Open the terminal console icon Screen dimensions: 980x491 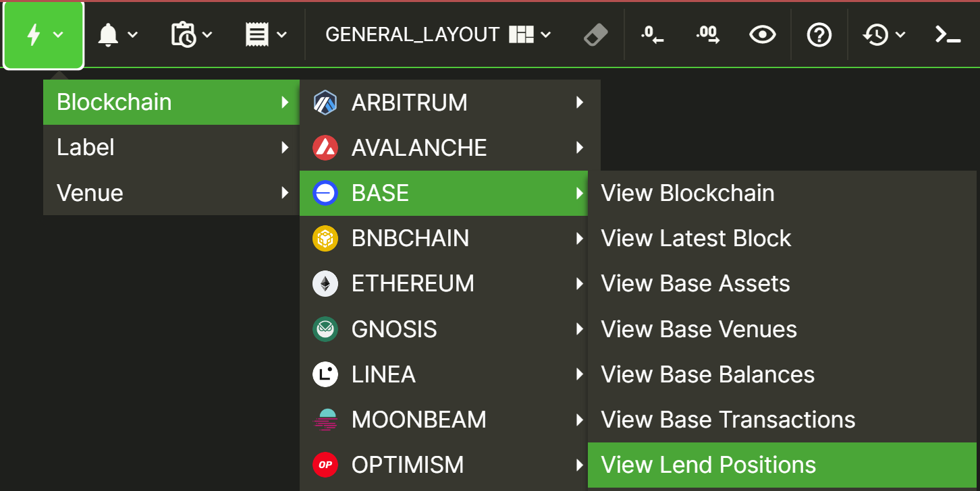[x=948, y=34]
